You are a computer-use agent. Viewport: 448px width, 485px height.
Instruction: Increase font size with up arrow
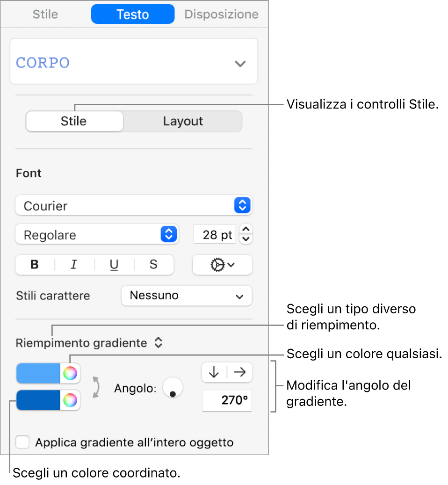point(246,229)
